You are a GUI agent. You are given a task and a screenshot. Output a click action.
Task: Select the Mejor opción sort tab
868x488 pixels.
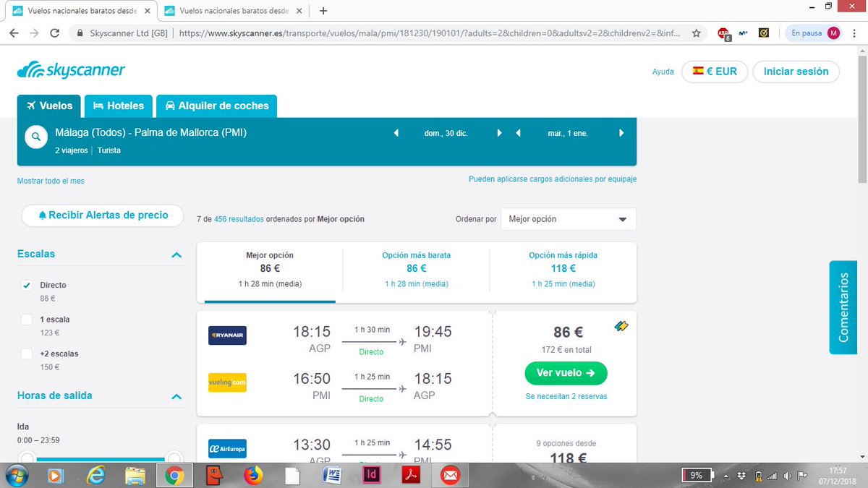tap(270, 272)
